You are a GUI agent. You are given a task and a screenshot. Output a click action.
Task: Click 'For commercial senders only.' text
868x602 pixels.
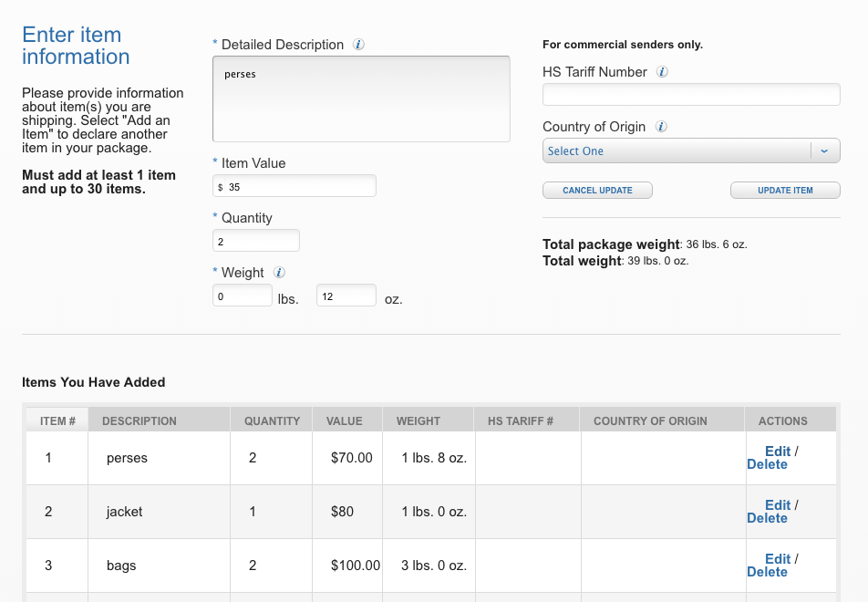[x=623, y=45]
